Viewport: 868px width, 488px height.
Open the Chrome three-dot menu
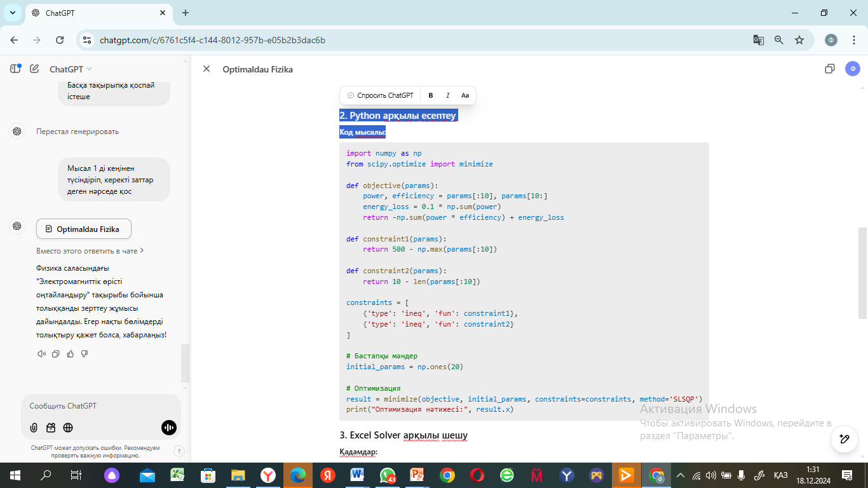point(853,40)
